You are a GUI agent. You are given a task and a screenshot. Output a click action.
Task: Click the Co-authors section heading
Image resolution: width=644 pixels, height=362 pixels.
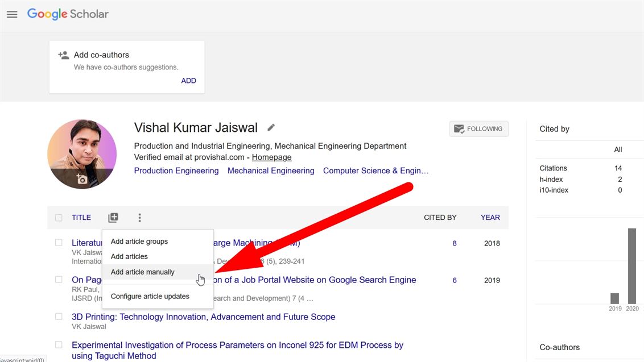(x=559, y=347)
